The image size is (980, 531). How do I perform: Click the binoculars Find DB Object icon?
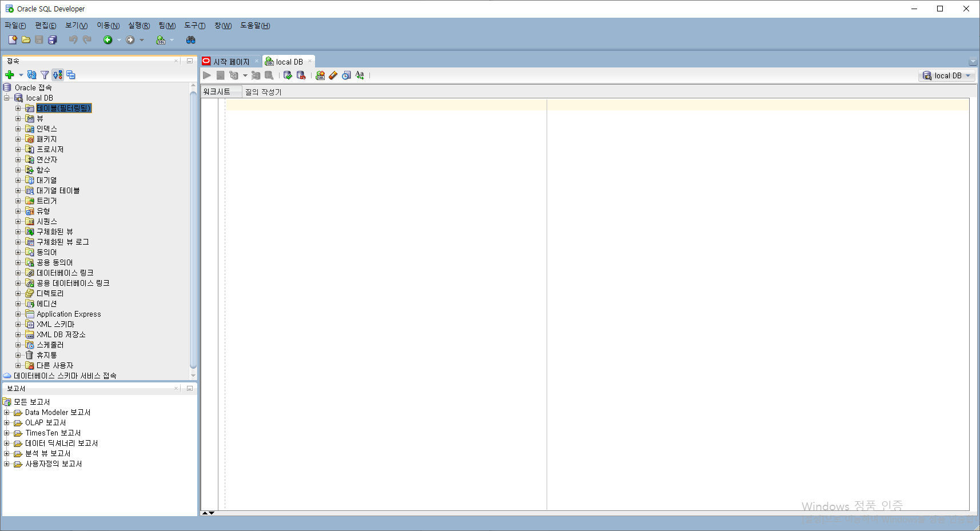tap(191, 40)
